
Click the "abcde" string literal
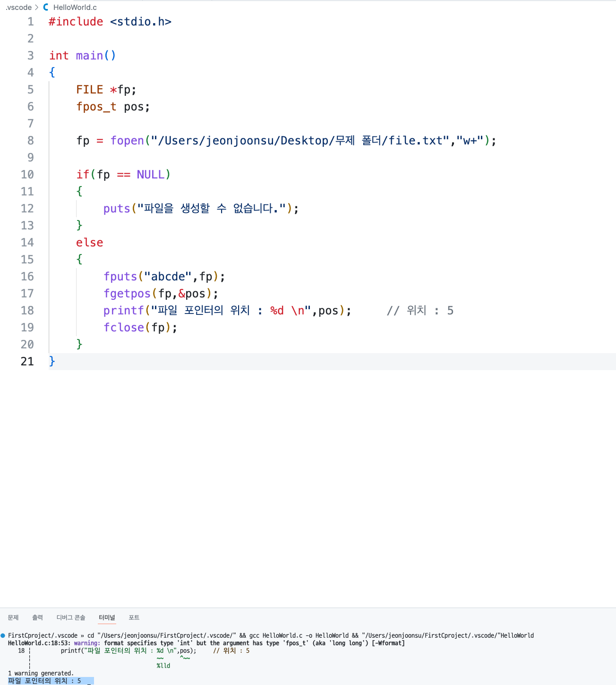pos(168,277)
